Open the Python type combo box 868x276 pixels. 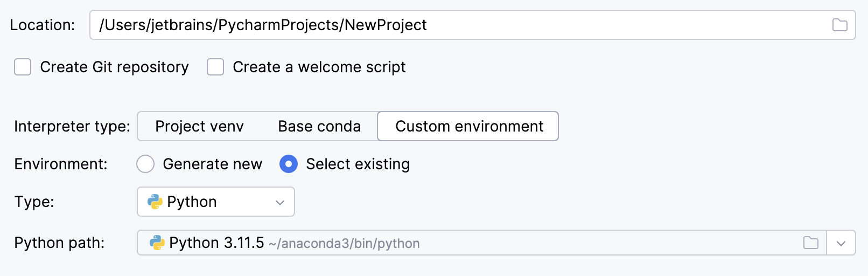click(215, 202)
